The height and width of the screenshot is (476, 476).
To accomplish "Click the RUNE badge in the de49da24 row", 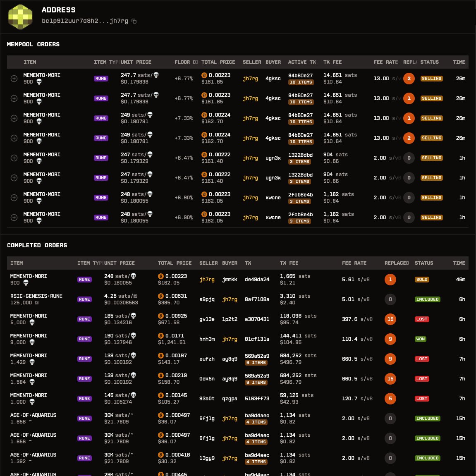I will (x=84, y=280).
